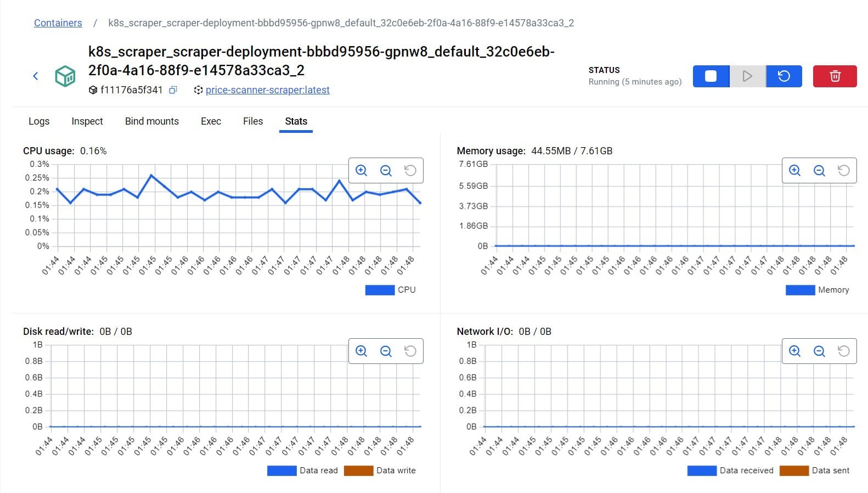Open the Logs tab
Image resolution: width=868 pixels, height=493 pixels.
click(x=39, y=121)
